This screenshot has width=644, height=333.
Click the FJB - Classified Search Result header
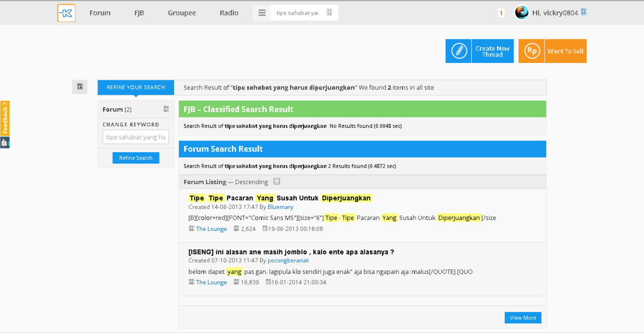point(362,109)
